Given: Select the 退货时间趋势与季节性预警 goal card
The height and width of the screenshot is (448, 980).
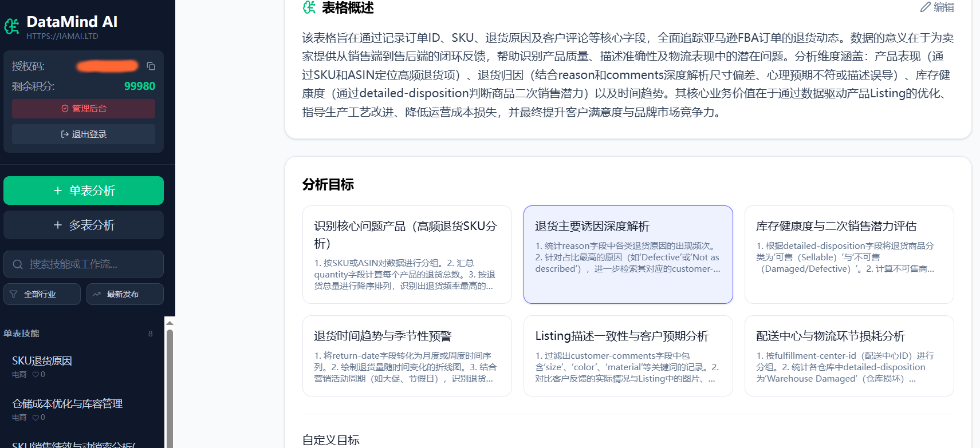Looking at the screenshot, I should [x=407, y=355].
